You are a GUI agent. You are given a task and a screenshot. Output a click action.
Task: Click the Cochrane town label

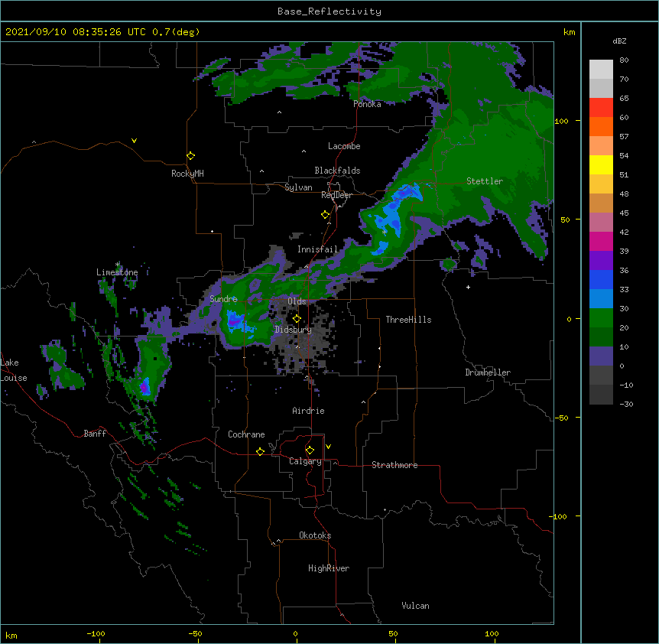(x=246, y=434)
